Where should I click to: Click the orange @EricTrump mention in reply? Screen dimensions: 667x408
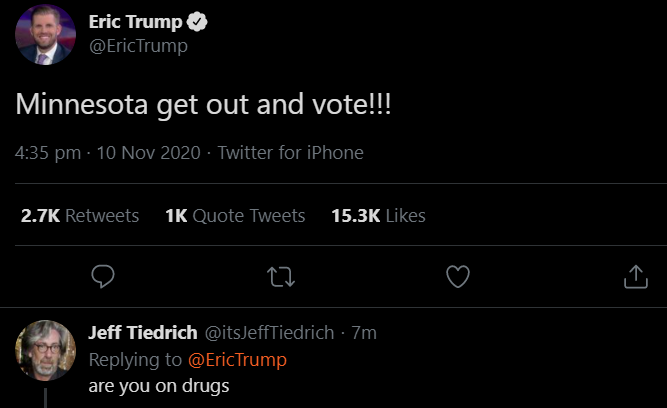coord(237,359)
